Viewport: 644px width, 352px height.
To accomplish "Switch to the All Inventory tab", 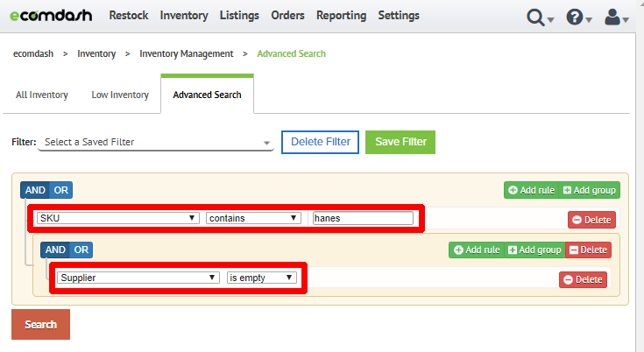I will tap(42, 95).
